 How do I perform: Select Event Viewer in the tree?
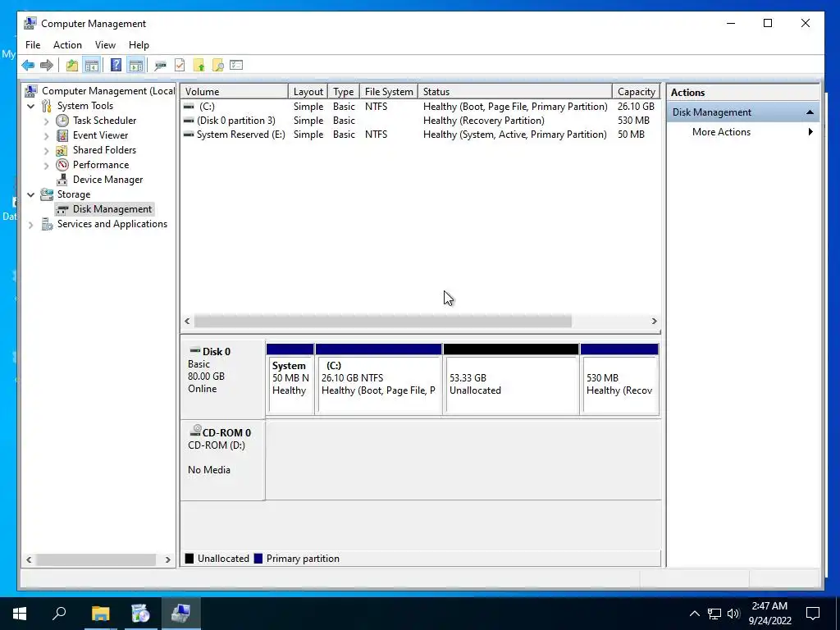pos(100,135)
